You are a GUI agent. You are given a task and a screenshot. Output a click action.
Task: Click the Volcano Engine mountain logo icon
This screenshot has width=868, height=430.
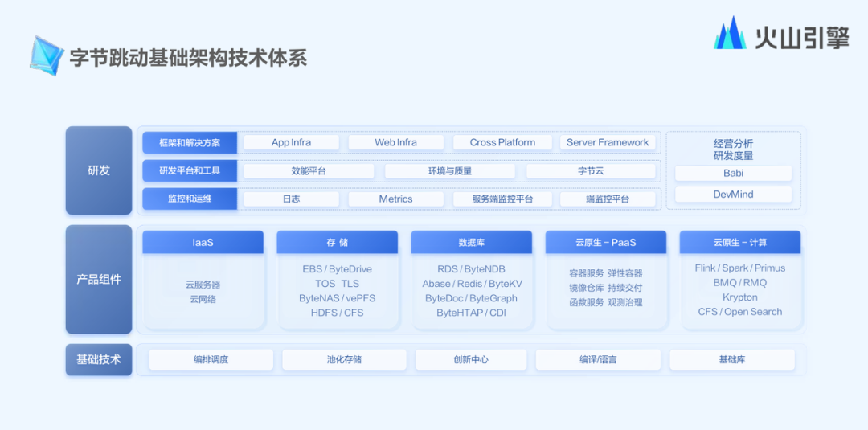(730, 33)
